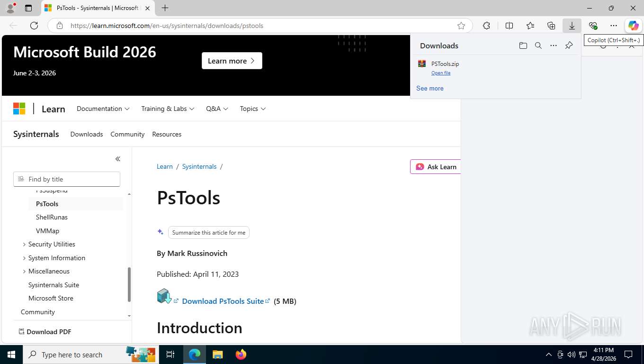
Task: Open the Collections icon
Action: [551, 26]
